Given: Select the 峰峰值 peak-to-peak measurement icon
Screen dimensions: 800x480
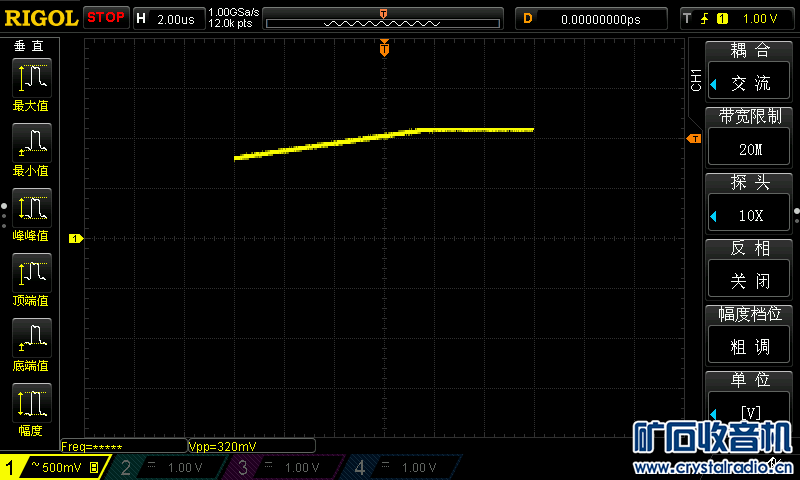Looking at the screenshot, I should (x=32, y=208).
